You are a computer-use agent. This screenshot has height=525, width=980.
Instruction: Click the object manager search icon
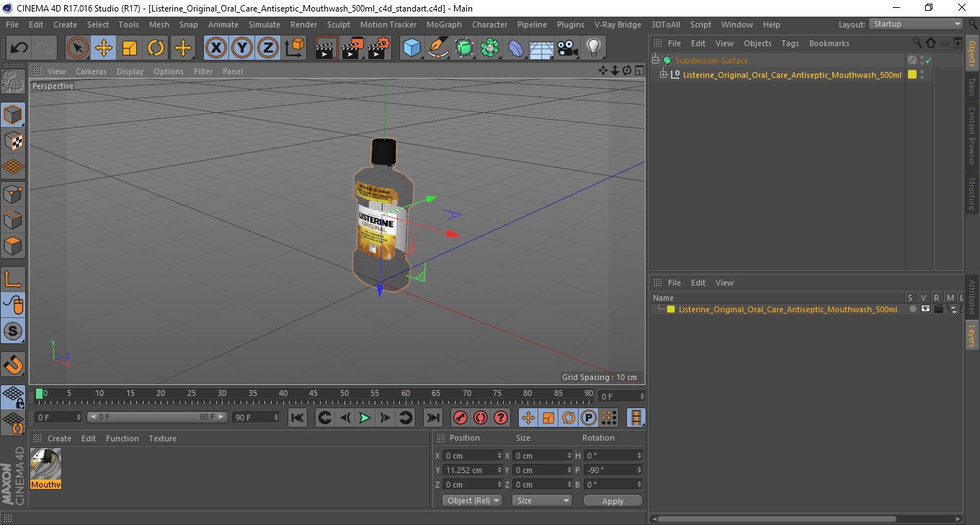point(917,43)
